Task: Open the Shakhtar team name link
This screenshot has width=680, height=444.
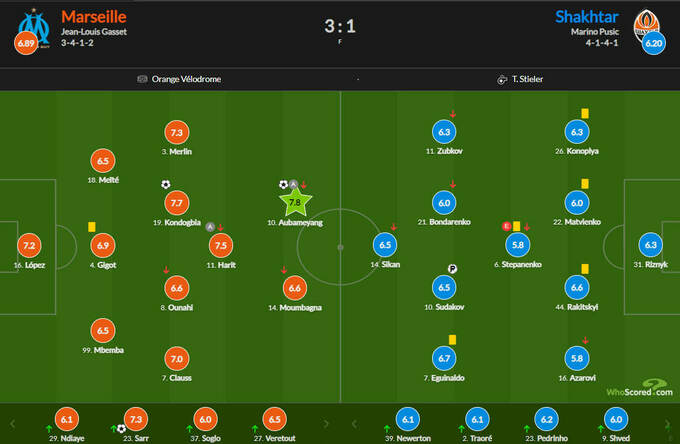Action: [586, 17]
